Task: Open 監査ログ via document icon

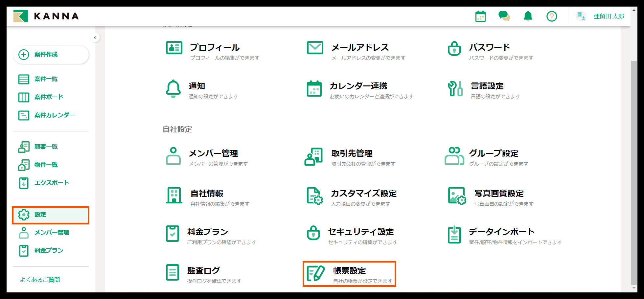Action: [x=172, y=272]
